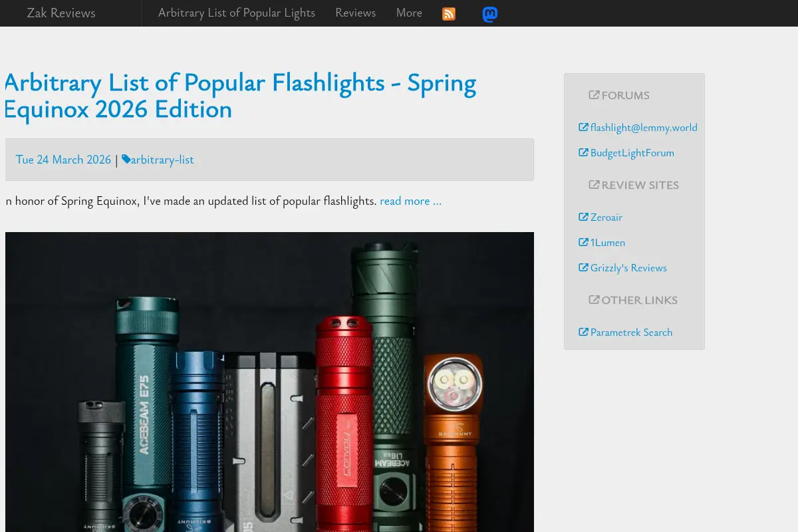Image resolution: width=798 pixels, height=532 pixels.
Task: Follow the read more link
Action: point(410,201)
